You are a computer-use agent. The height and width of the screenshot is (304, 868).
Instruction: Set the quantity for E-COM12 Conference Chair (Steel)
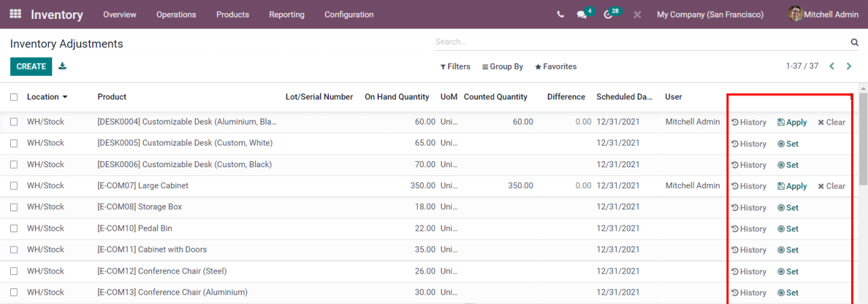tap(788, 272)
